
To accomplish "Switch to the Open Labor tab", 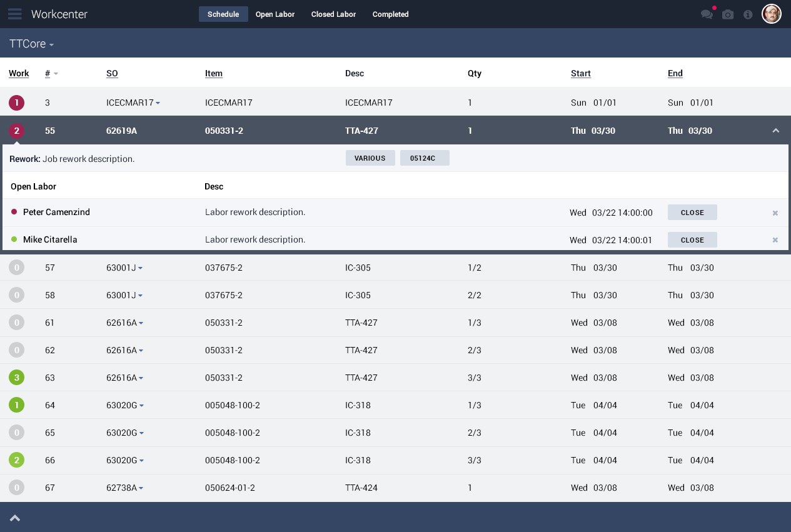I will point(275,14).
